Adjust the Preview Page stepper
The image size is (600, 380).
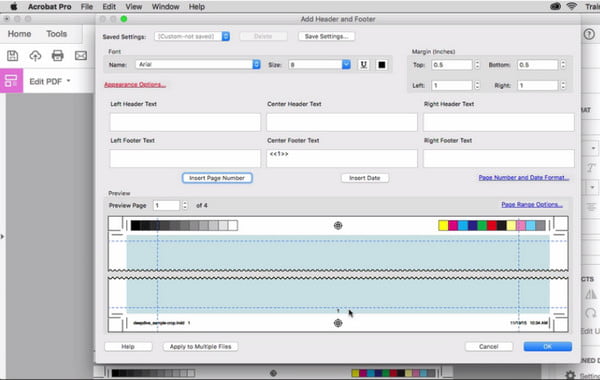[x=185, y=205]
